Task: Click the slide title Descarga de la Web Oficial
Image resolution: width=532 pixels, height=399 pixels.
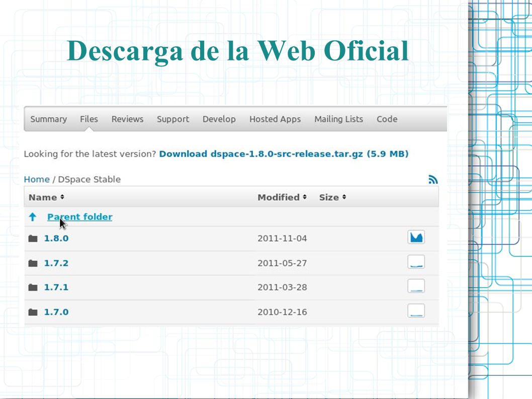Action: pyautogui.click(x=237, y=51)
